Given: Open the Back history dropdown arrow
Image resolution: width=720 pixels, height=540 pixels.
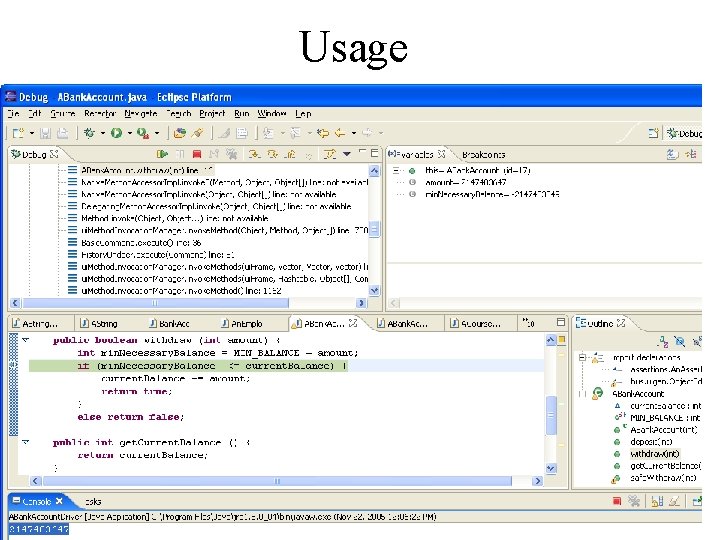Looking at the screenshot, I should pos(354,133).
